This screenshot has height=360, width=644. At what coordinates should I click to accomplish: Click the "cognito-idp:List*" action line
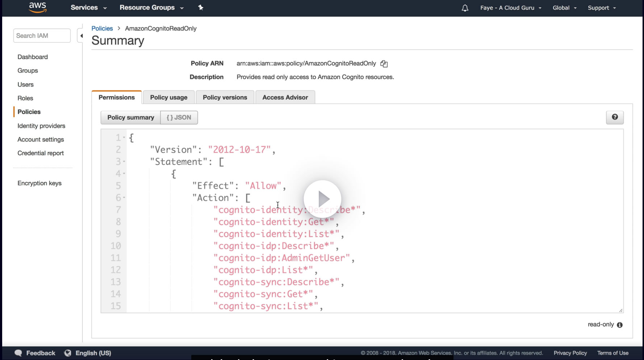(x=263, y=270)
